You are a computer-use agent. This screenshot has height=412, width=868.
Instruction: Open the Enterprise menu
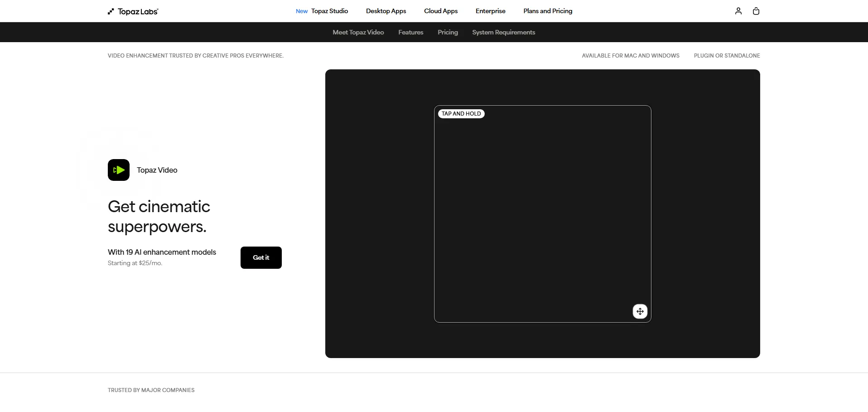[490, 11]
